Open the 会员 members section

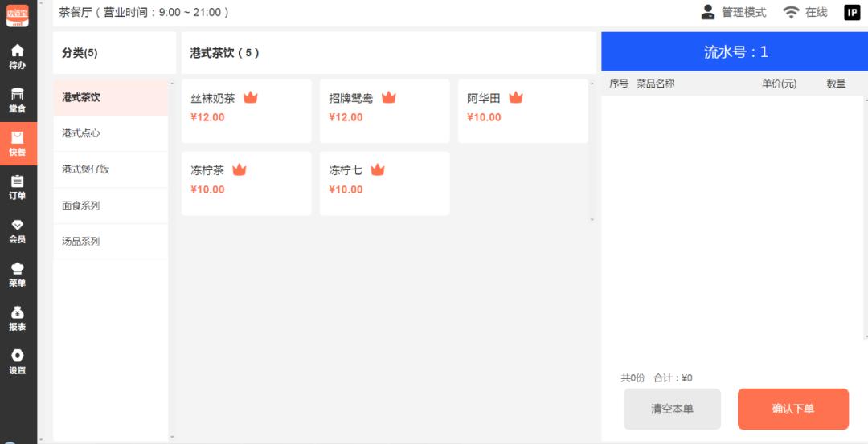(17, 231)
